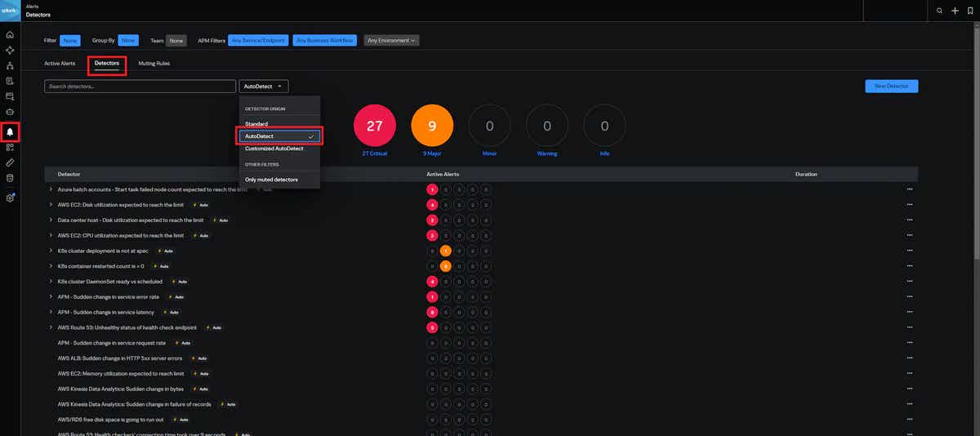Click the search magnifier in top bar

tap(940, 11)
